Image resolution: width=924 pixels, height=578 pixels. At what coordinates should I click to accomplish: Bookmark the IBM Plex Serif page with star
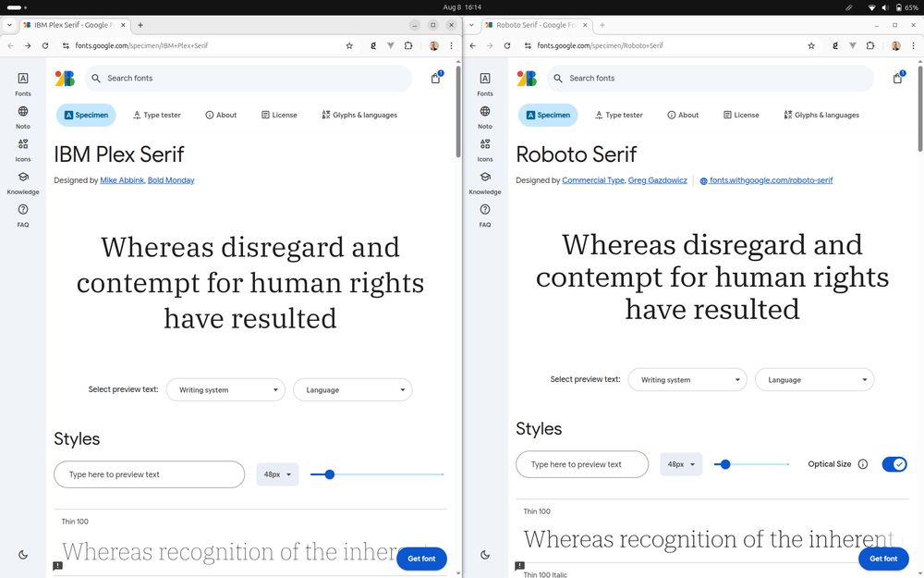[x=349, y=45]
